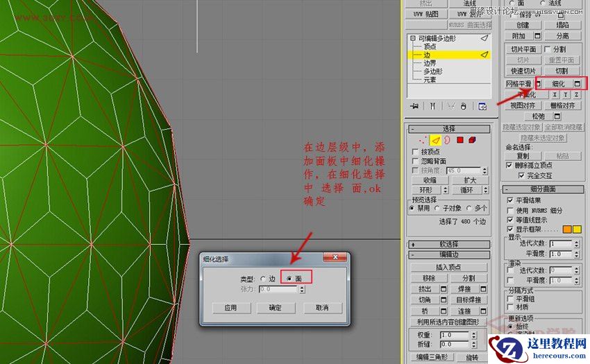Select the highlighted Edge sub-object selection icon
590x364 pixels.
pos(436,140)
